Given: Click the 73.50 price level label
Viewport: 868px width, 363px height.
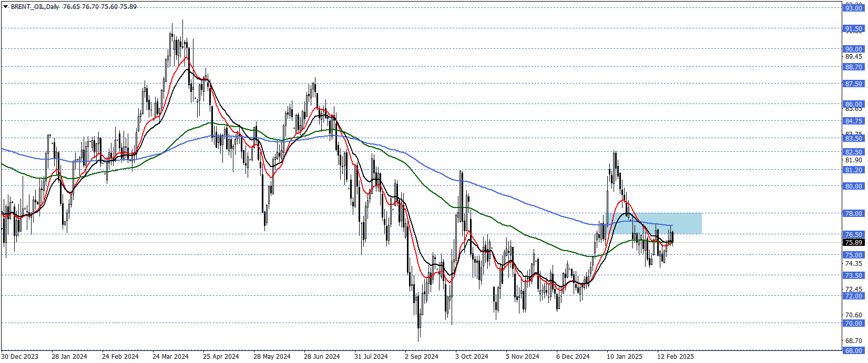Looking at the screenshot, I should tap(854, 275).
